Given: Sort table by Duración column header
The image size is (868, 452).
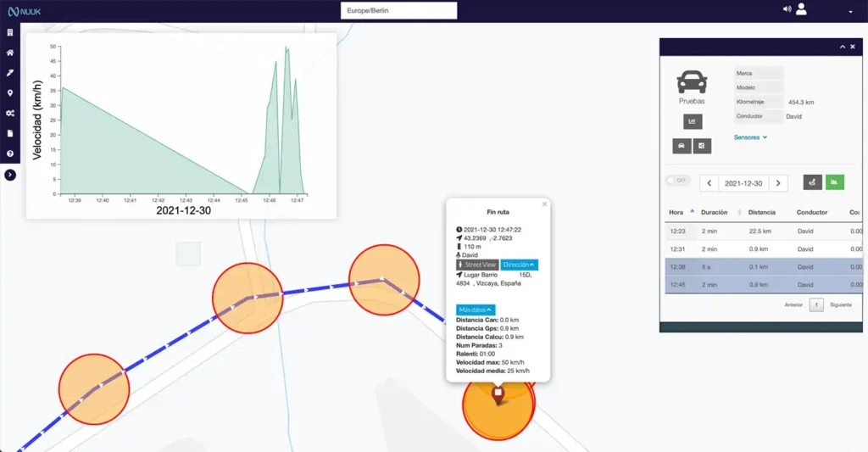Looking at the screenshot, I should (714, 212).
